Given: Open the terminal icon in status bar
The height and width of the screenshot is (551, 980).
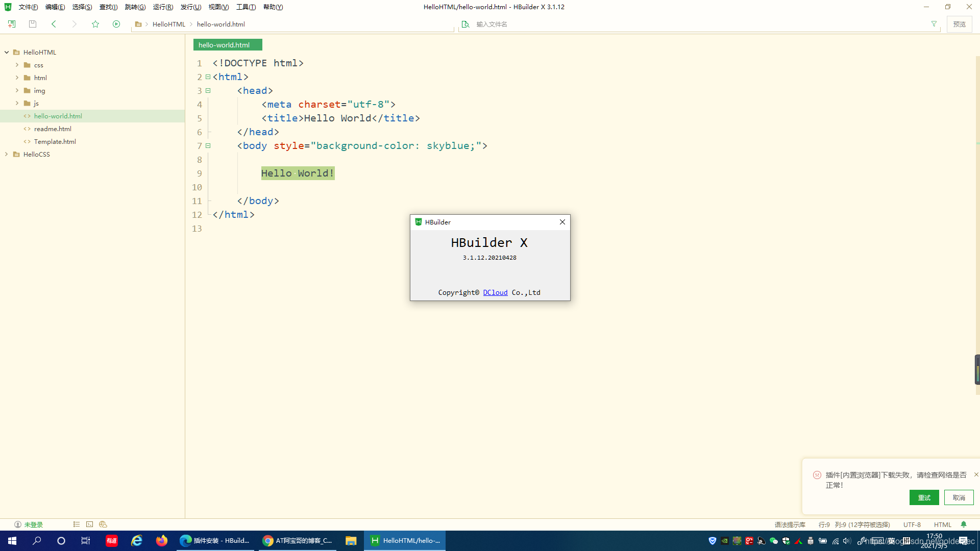Looking at the screenshot, I should click(x=90, y=524).
